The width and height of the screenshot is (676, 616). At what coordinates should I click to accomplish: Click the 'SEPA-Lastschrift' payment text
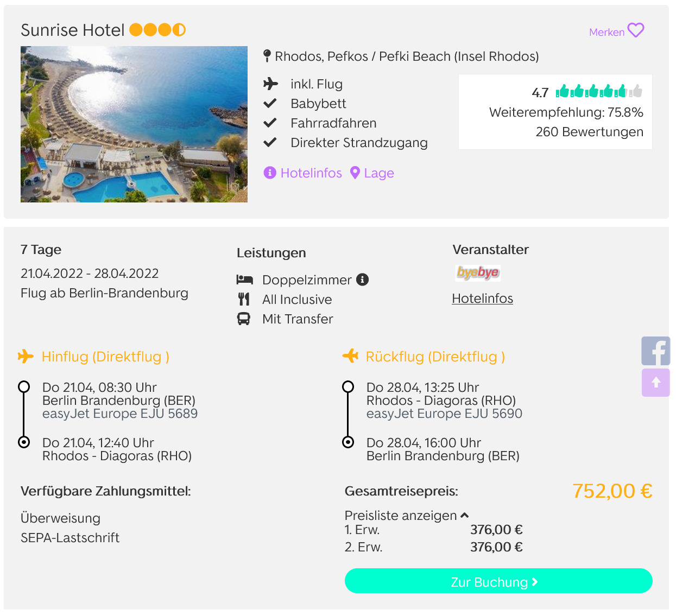(70, 538)
